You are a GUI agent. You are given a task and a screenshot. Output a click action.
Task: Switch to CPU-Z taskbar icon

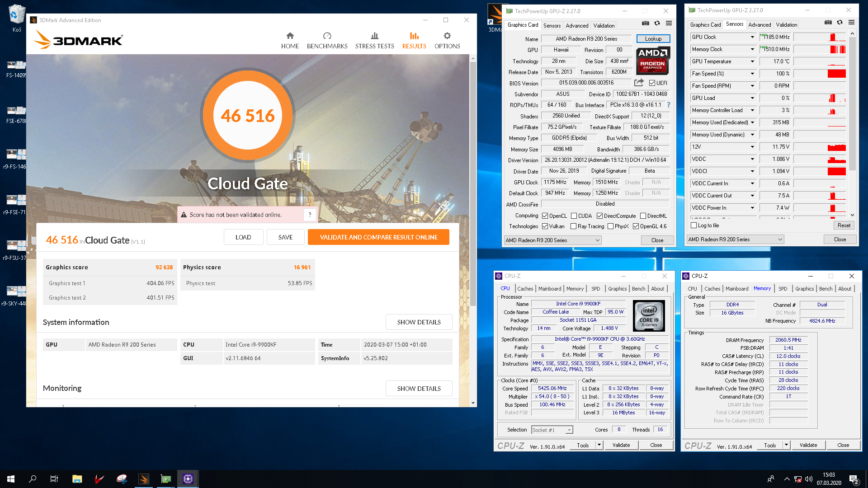pos(188,479)
